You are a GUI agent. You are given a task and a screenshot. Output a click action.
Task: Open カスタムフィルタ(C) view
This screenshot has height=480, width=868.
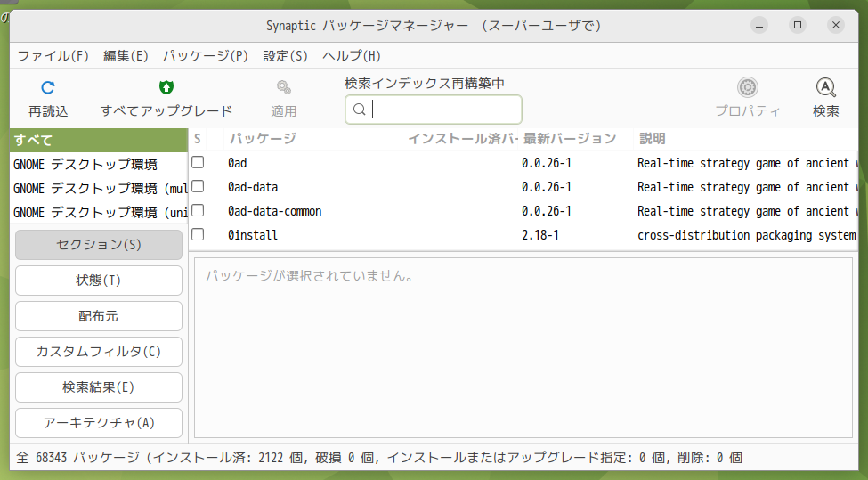click(x=99, y=352)
